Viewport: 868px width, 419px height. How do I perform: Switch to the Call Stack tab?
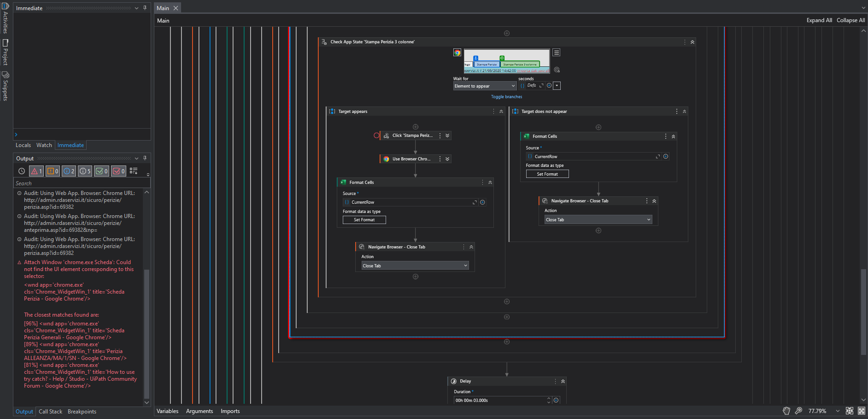point(50,411)
